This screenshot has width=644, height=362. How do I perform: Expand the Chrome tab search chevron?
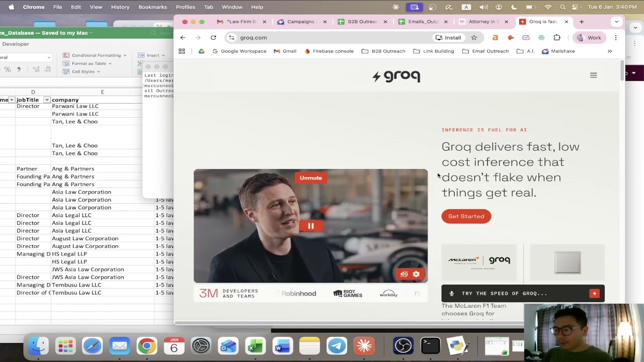(616, 22)
